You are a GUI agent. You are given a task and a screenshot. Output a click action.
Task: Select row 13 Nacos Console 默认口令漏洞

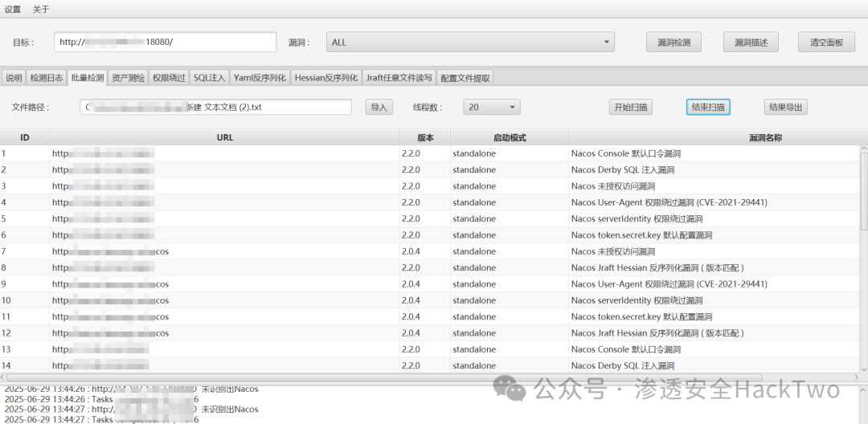(x=429, y=349)
